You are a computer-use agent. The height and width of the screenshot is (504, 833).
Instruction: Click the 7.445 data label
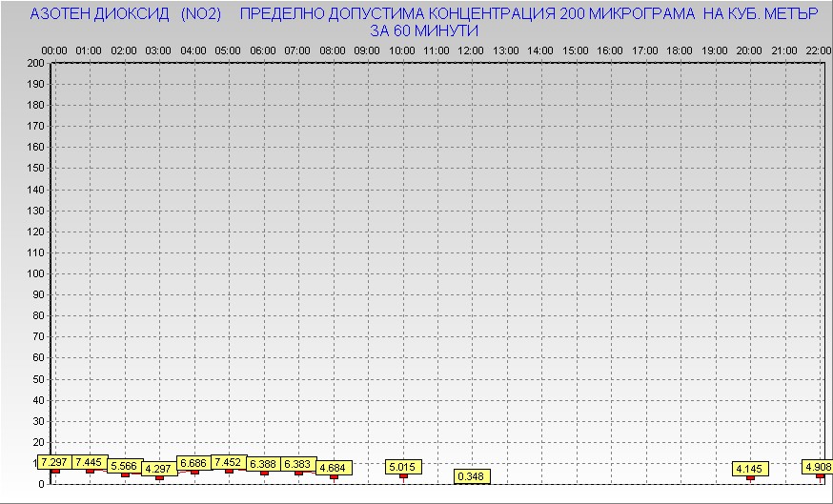coord(90,463)
